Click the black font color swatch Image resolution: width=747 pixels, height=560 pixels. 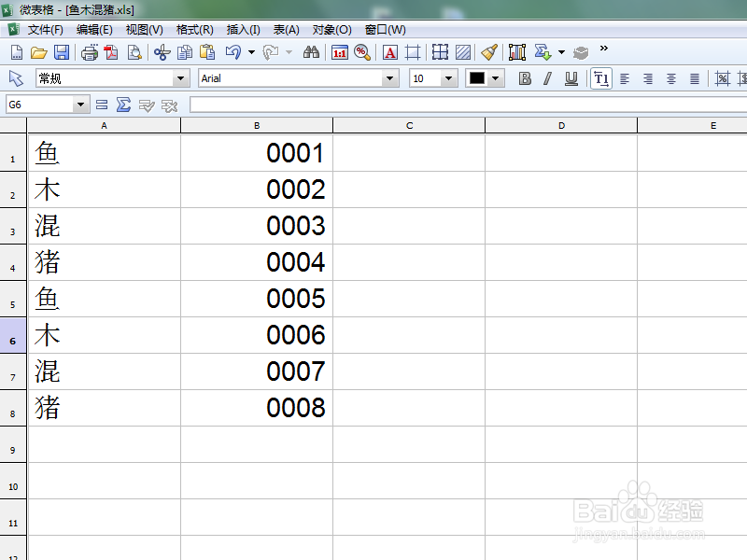click(x=477, y=78)
